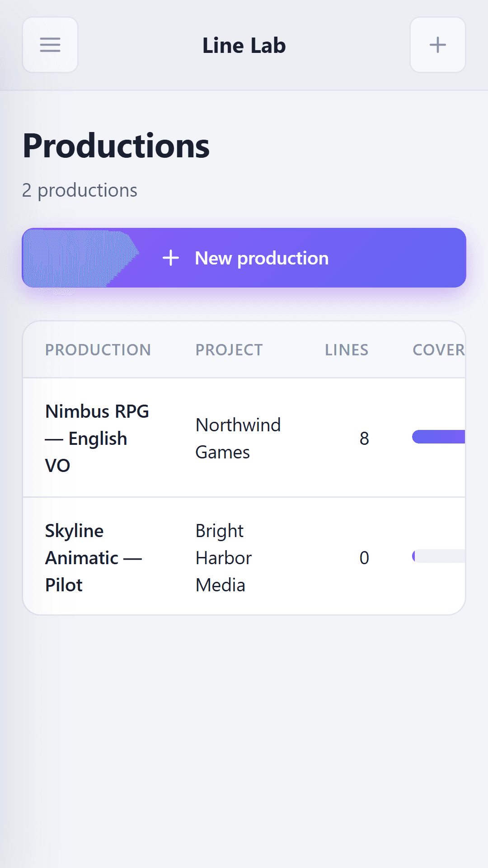Sort by PRODUCTION column header
Image resolution: width=488 pixels, height=868 pixels.
point(98,350)
